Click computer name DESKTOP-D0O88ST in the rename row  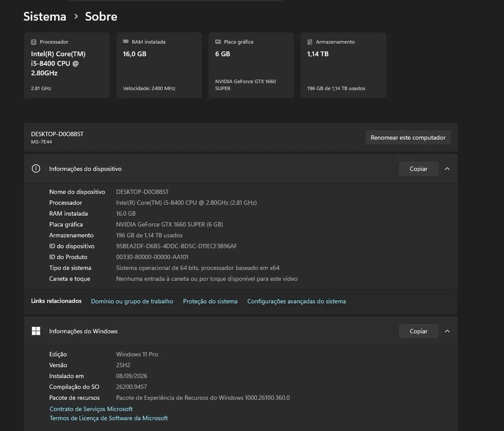[57, 134]
